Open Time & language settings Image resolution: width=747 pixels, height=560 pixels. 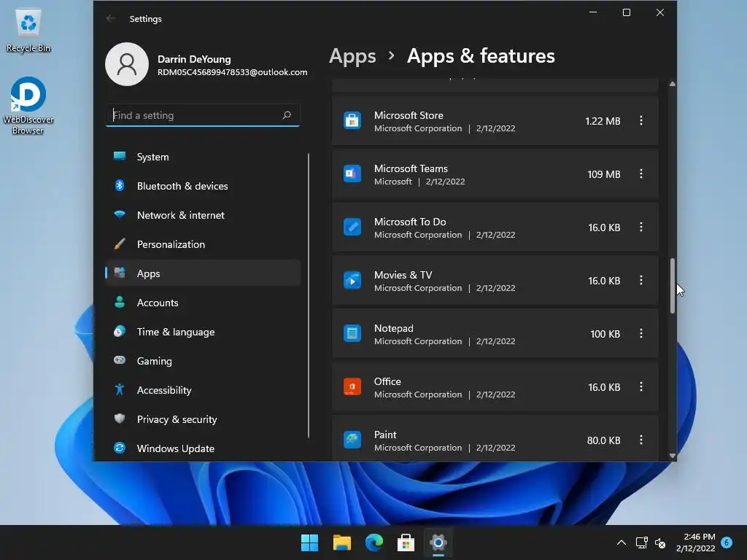click(203, 332)
